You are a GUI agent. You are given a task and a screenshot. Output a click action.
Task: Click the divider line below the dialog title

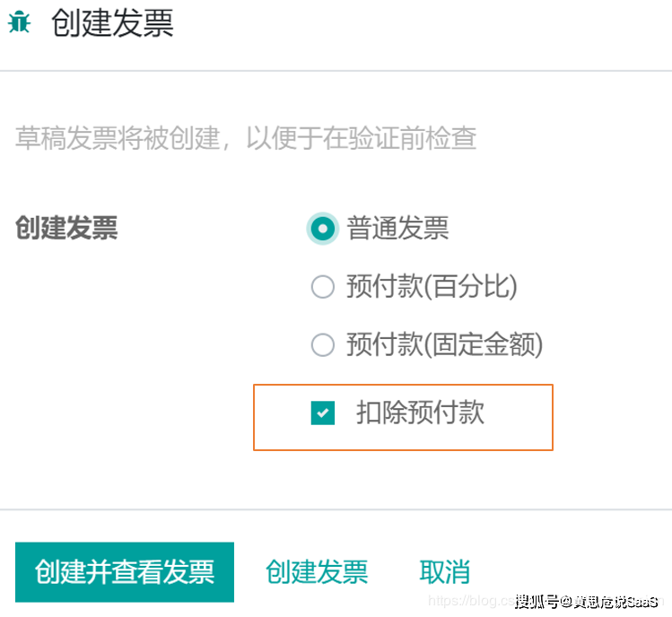[x=336, y=71]
